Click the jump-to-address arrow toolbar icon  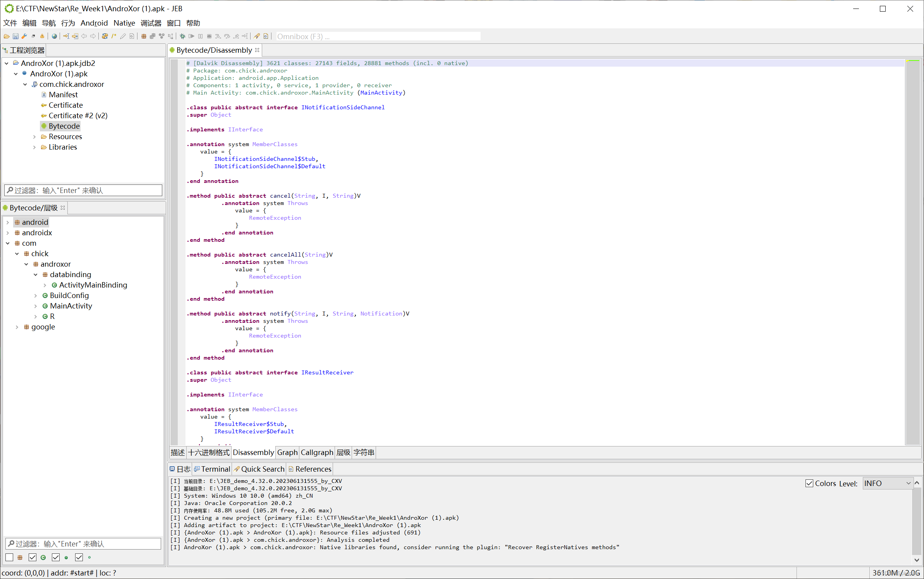66,36
